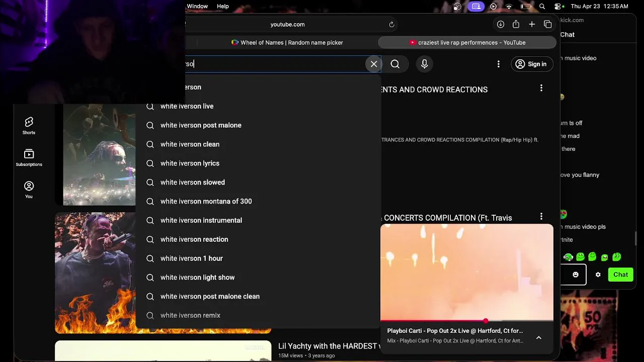Click the YouTube search magnifier button
644x362 pixels.
pos(395,64)
